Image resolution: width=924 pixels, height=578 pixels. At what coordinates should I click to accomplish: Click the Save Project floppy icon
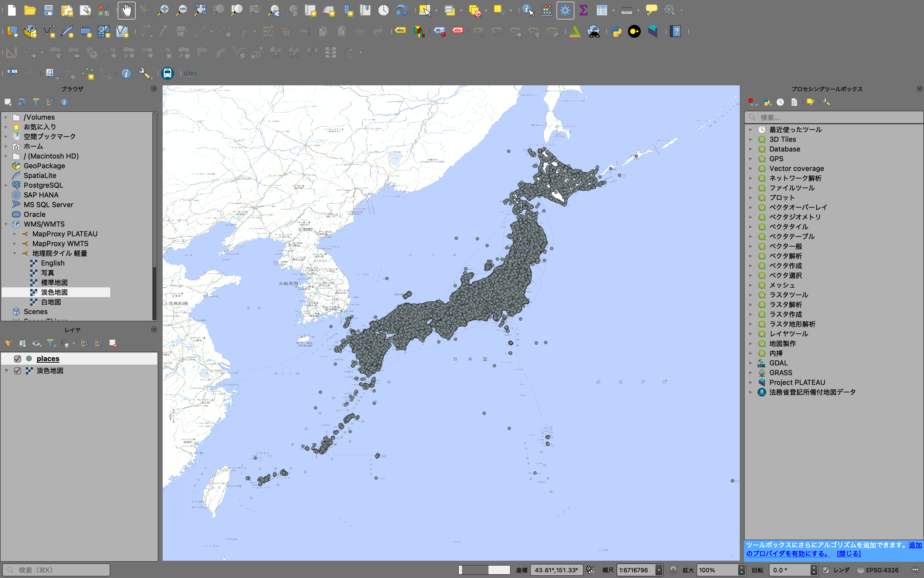pos(49,10)
